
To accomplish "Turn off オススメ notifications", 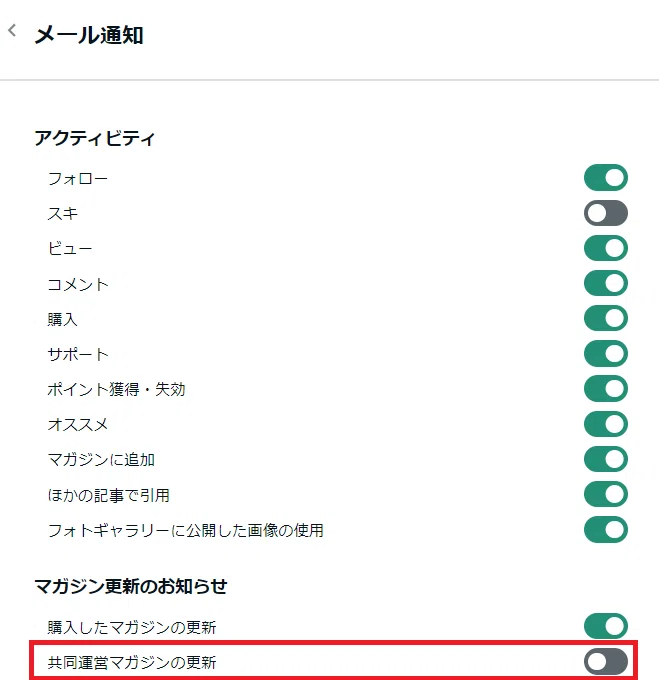I will (x=606, y=424).
